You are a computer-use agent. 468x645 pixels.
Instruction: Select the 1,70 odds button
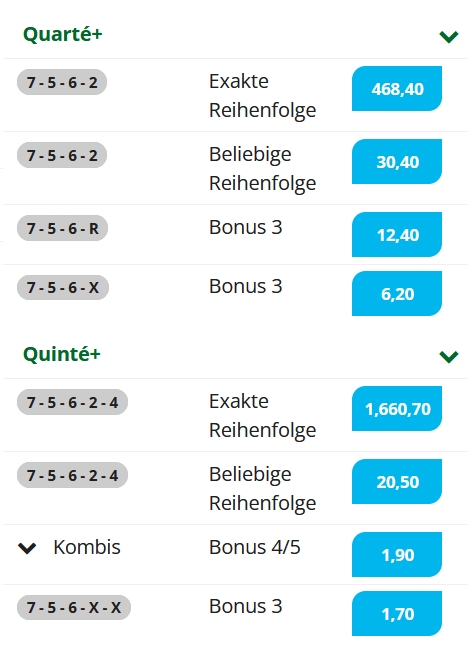coord(397,613)
